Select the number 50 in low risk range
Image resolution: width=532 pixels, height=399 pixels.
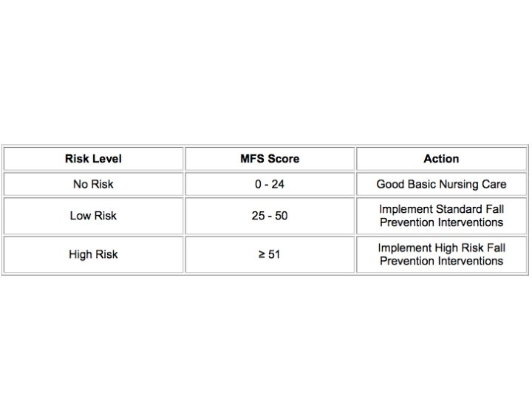282,216
